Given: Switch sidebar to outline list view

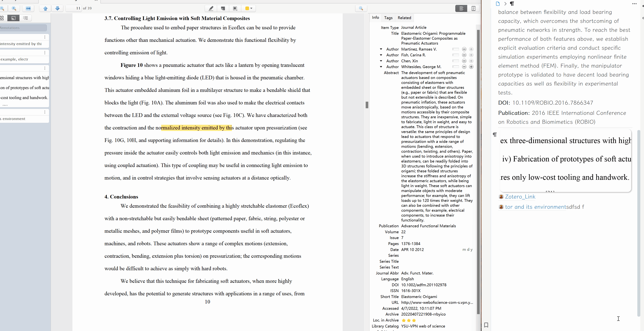Looking at the screenshot, I should click(x=25, y=18).
